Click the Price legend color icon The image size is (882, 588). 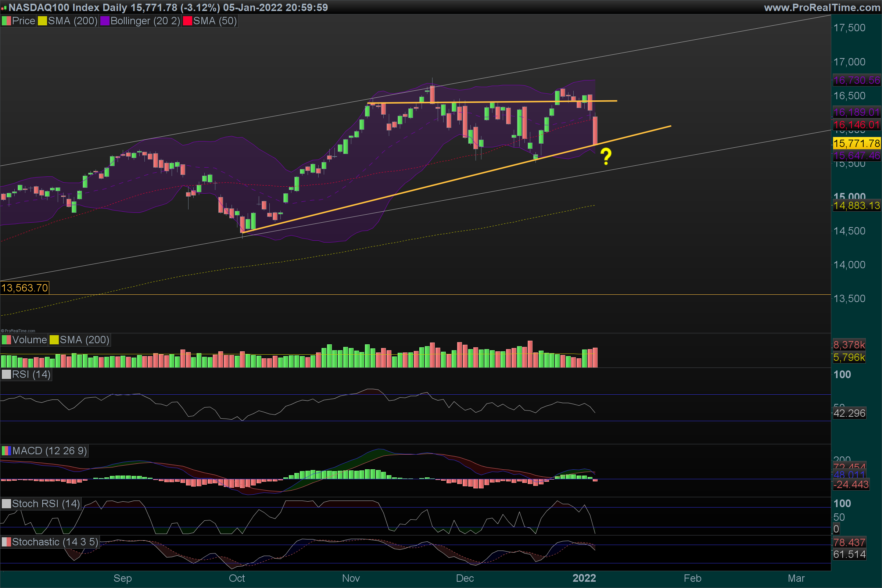click(6, 21)
